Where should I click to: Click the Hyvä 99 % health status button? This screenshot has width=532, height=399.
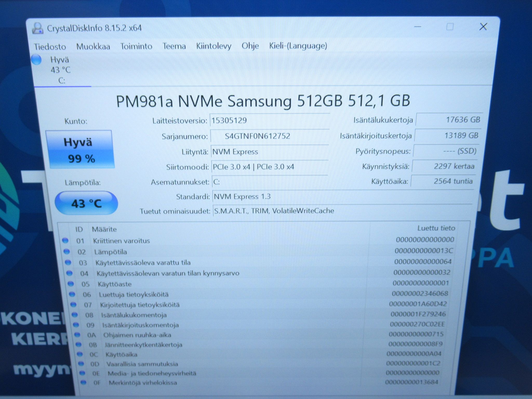pyautogui.click(x=80, y=150)
